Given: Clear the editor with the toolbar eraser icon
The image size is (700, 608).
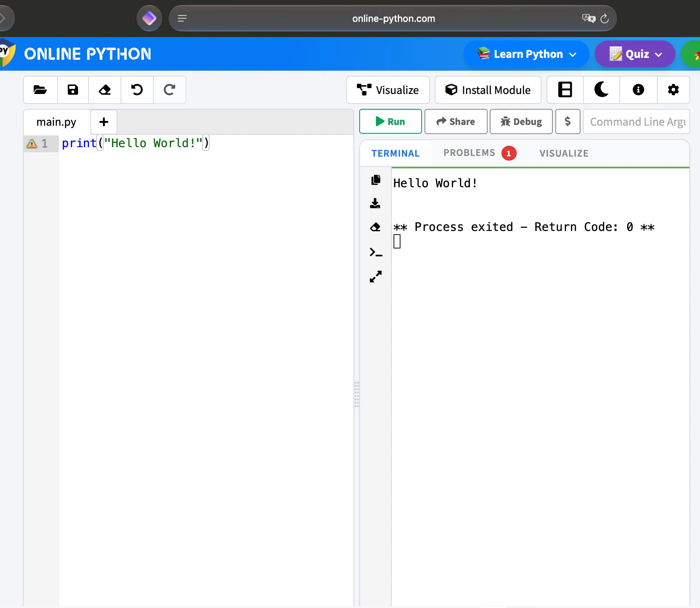Looking at the screenshot, I should (105, 90).
